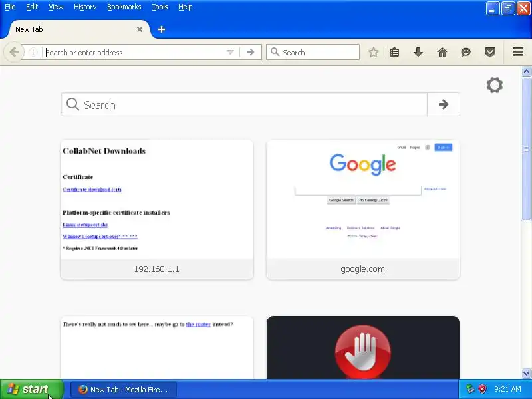Open a new tab with plus button

[x=162, y=29]
